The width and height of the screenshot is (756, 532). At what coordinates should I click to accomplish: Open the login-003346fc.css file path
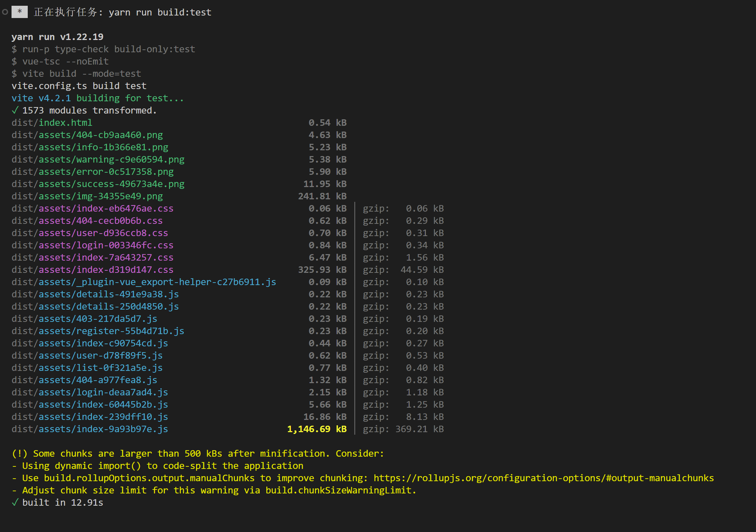[92, 245]
